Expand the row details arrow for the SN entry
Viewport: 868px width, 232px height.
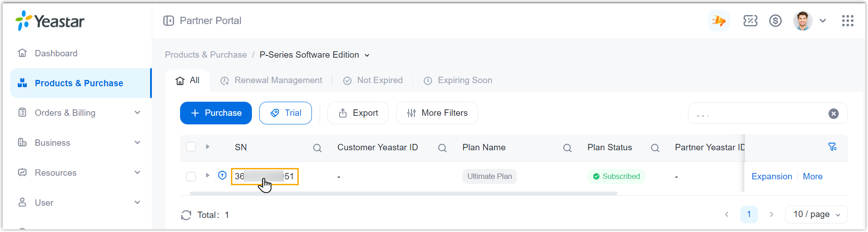point(207,176)
